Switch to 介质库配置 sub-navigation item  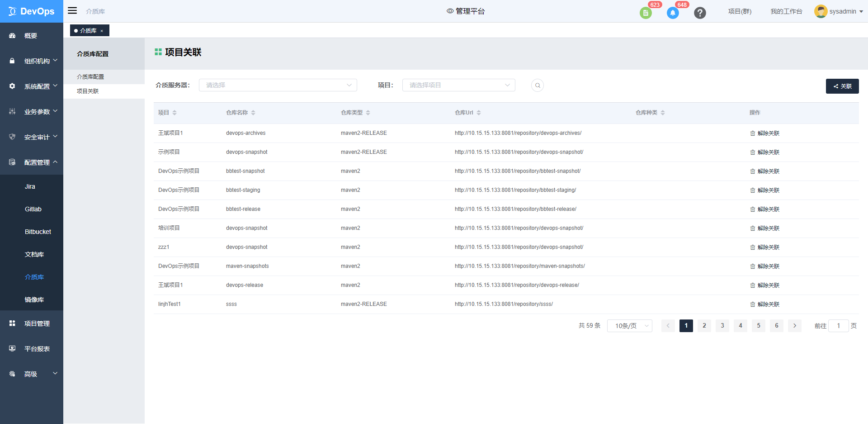pos(104,77)
